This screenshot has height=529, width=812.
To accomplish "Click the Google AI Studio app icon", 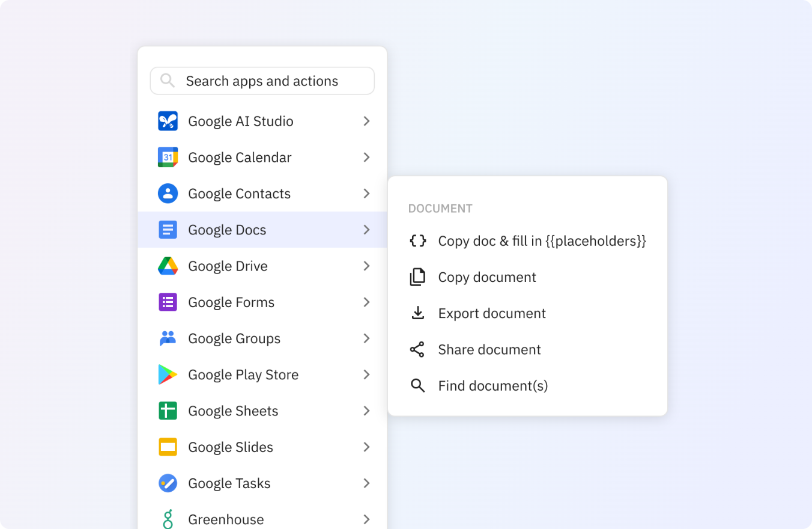I will 168,121.
